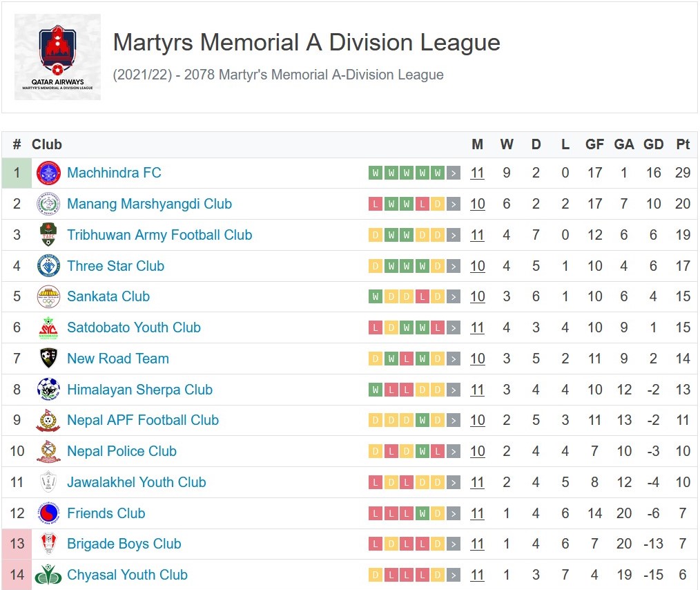Viewport: 700px width, 590px height.
Task: Expand Nepal Police Club form arrow
Action: [454, 452]
